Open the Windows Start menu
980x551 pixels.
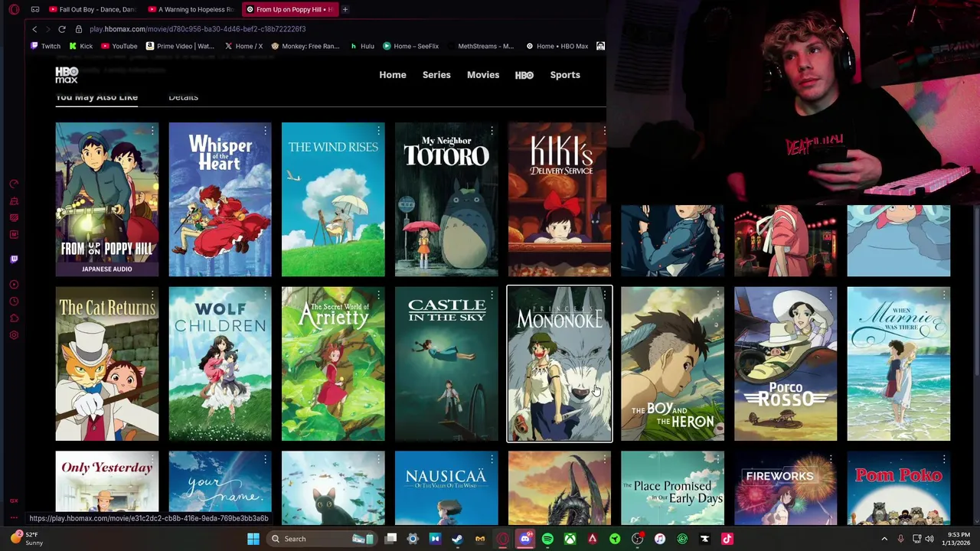tap(253, 539)
